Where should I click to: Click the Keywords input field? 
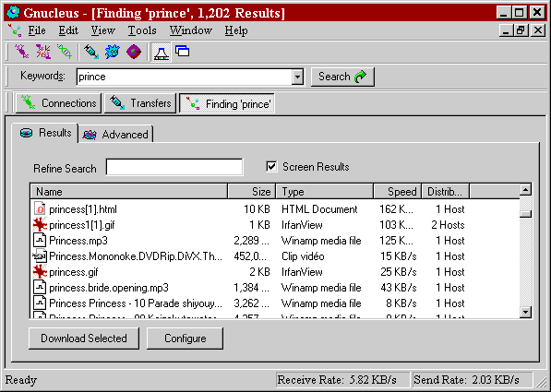(185, 77)
